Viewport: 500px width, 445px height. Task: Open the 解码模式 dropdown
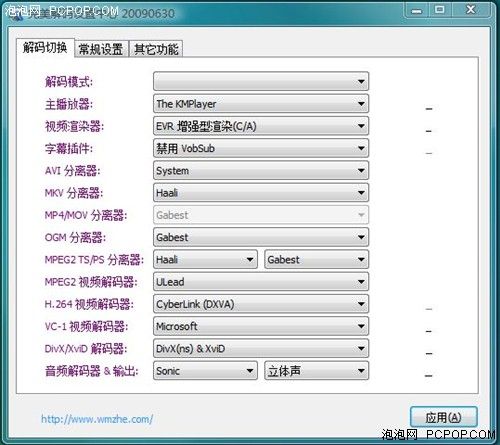tap(261, 81)
